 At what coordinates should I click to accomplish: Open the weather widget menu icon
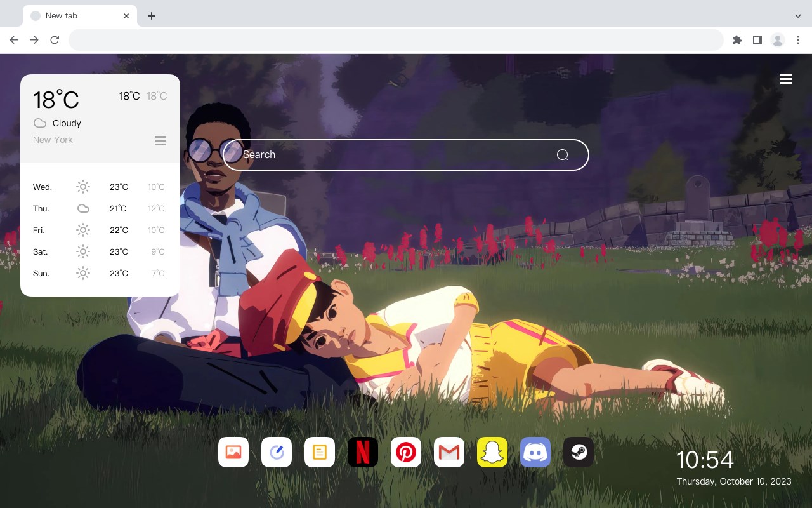pyautogui.click(x=160, y=140)
